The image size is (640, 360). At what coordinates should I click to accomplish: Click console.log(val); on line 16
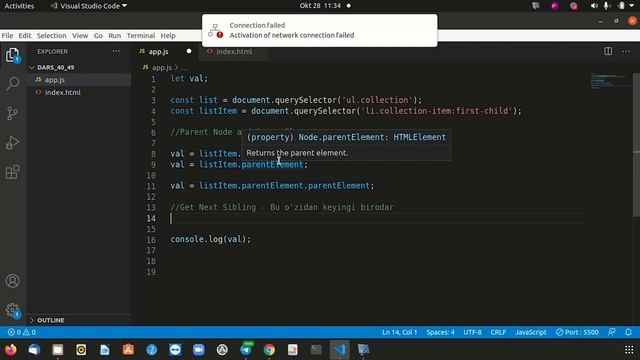[210, 239]
